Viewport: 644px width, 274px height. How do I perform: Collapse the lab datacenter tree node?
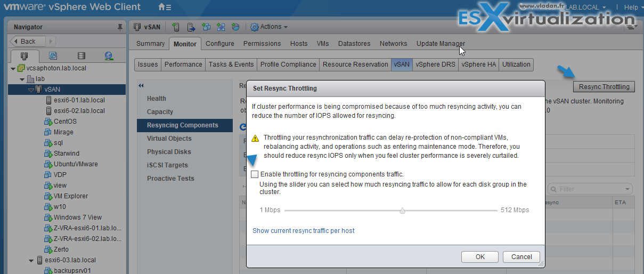tap(22, 79)
